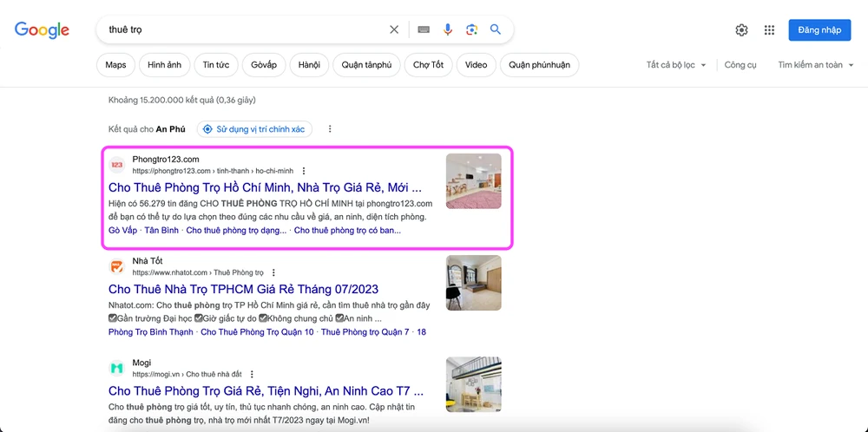Click the Phongtro123.com site name
868x432 pixels.
coord(166,160)
